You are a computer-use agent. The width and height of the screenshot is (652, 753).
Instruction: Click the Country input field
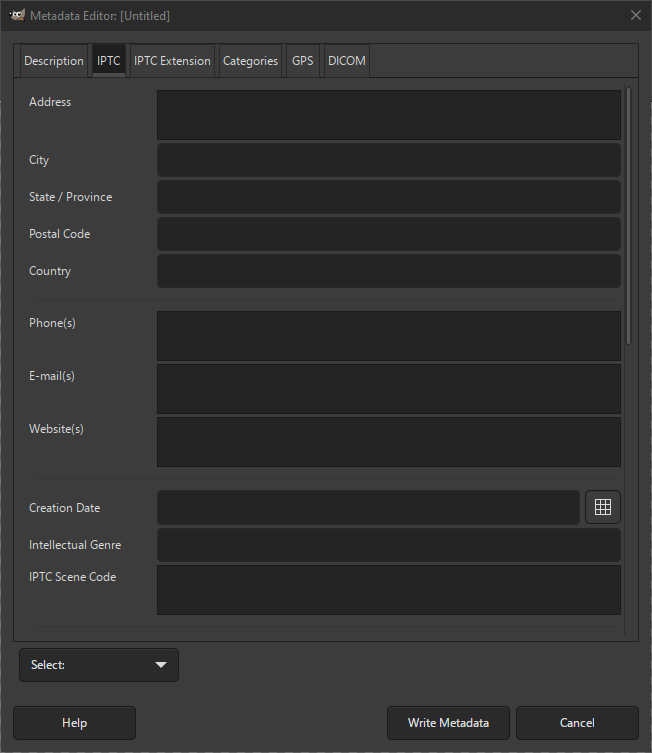[388, 271]
